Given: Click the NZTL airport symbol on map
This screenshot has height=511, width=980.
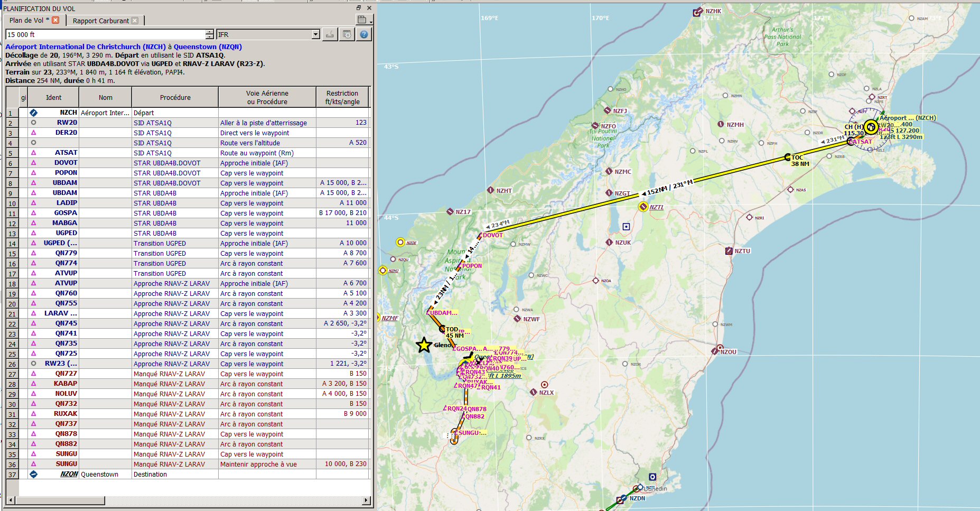Looking at the screenshot, I should pos(643,207).
